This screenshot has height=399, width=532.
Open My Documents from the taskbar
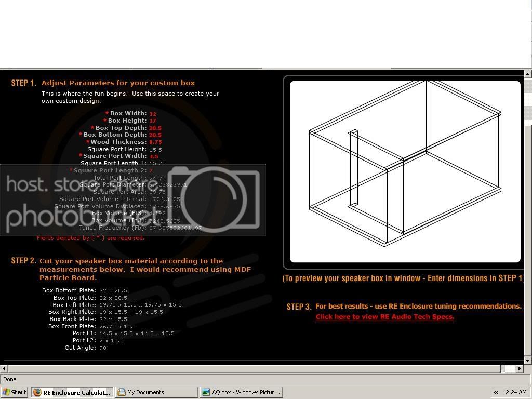pyautogui.click(x=156, y=392)
